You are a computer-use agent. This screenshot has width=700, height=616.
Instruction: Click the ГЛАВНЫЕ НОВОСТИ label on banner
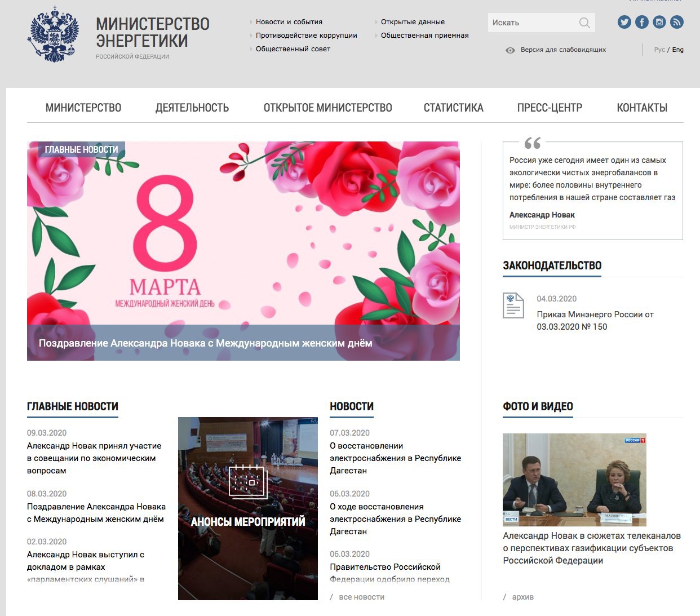click(x=82, y=149)
